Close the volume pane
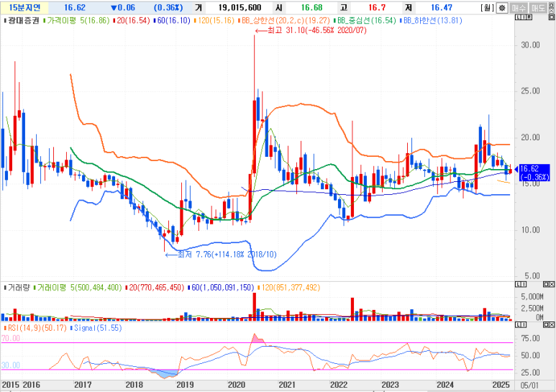Screen dimensions: 556x392 [552, 285]
